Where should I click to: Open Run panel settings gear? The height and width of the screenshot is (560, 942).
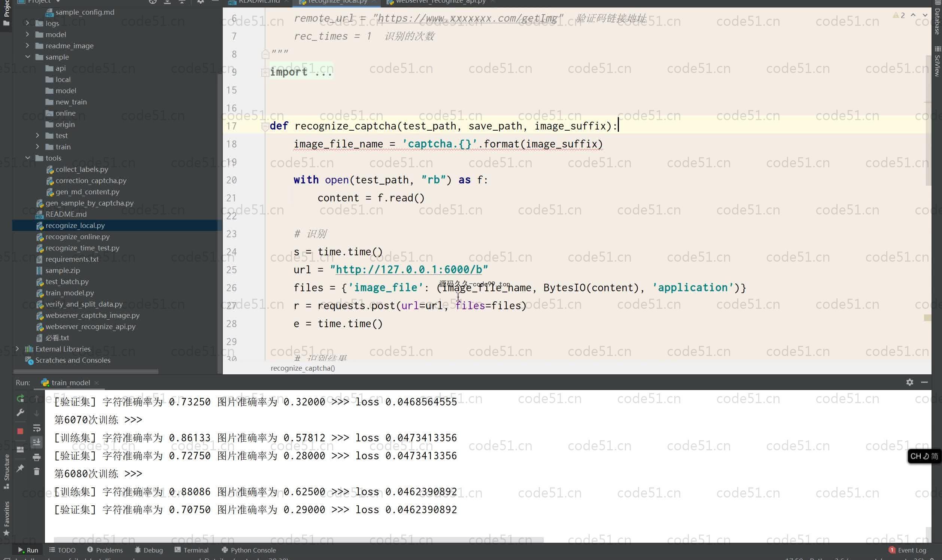pyautogui.click(x=909, y=382)
